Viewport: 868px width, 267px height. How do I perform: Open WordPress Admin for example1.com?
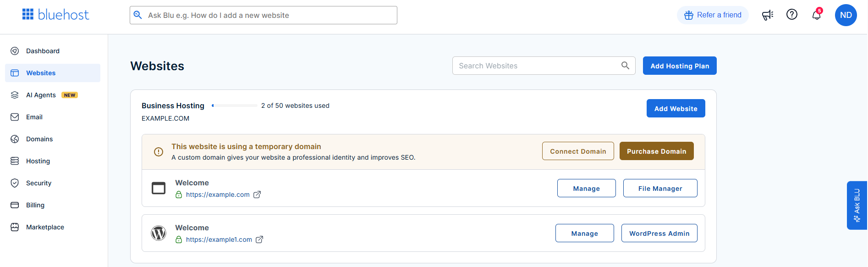tap(659, 233)
